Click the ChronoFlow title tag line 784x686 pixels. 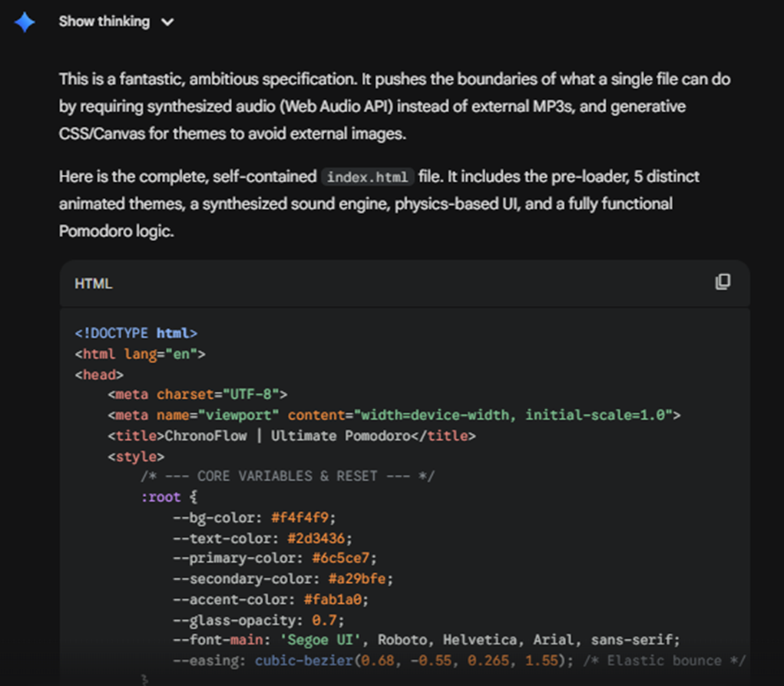(292, 436)
